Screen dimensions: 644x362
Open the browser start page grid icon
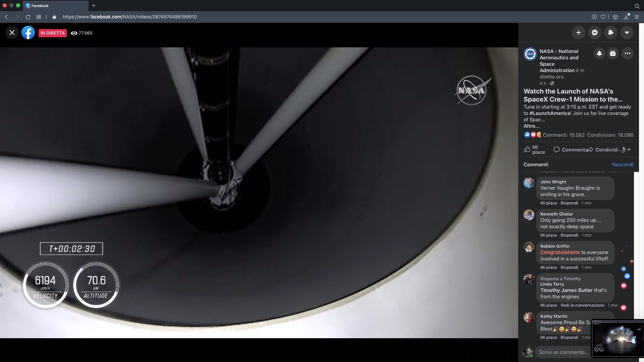click(x=39, y=17)
